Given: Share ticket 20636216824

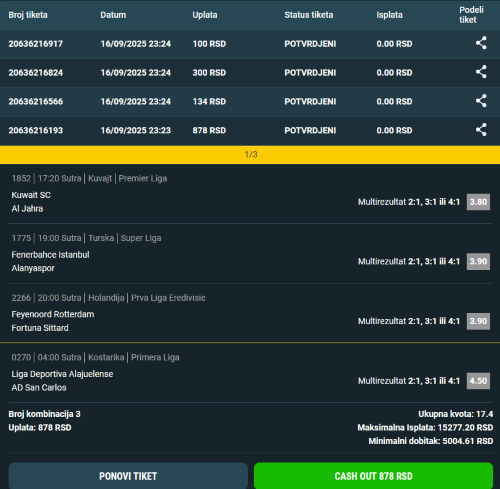Looking at the screenshot, I should [481, 72].
